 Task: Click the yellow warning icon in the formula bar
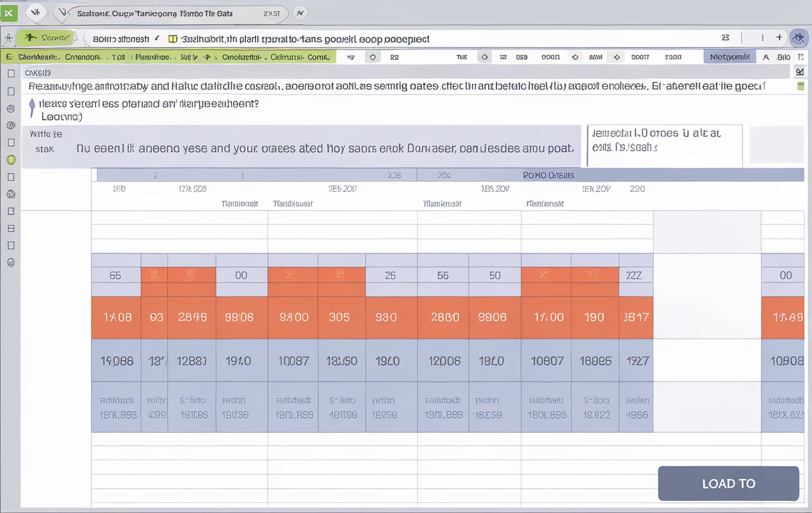tap(172, 39)
